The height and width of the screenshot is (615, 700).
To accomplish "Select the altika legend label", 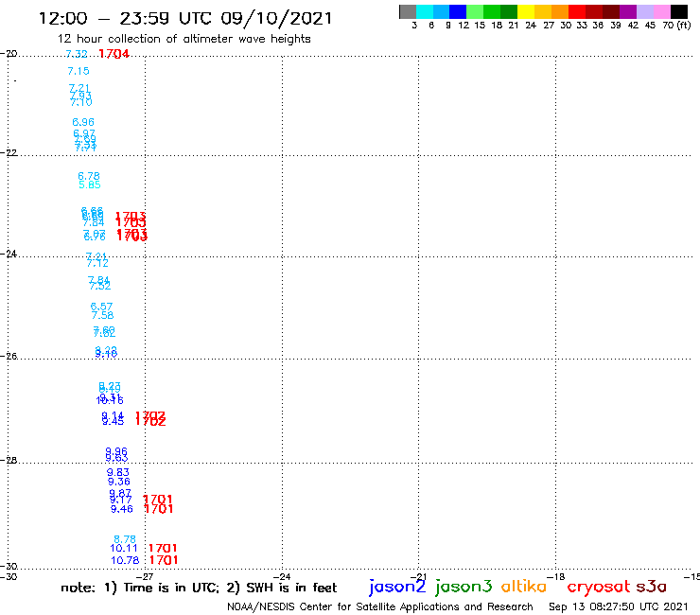I will click(x=523, y=587).
